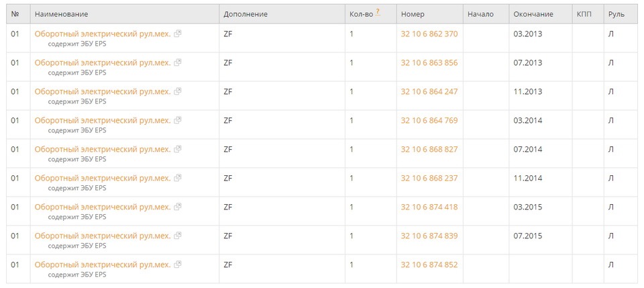Click the Окончание column header

[x=533, y=14]
